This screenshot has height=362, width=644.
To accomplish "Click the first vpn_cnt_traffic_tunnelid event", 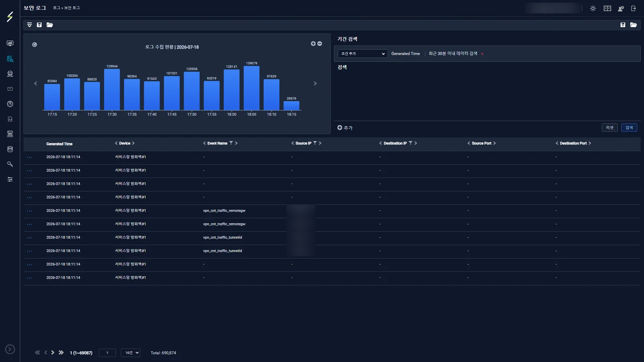I will 223,238.
